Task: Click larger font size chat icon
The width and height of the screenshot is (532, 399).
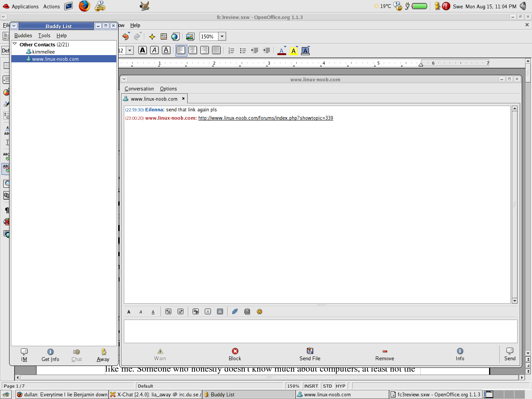Action: 168,312
